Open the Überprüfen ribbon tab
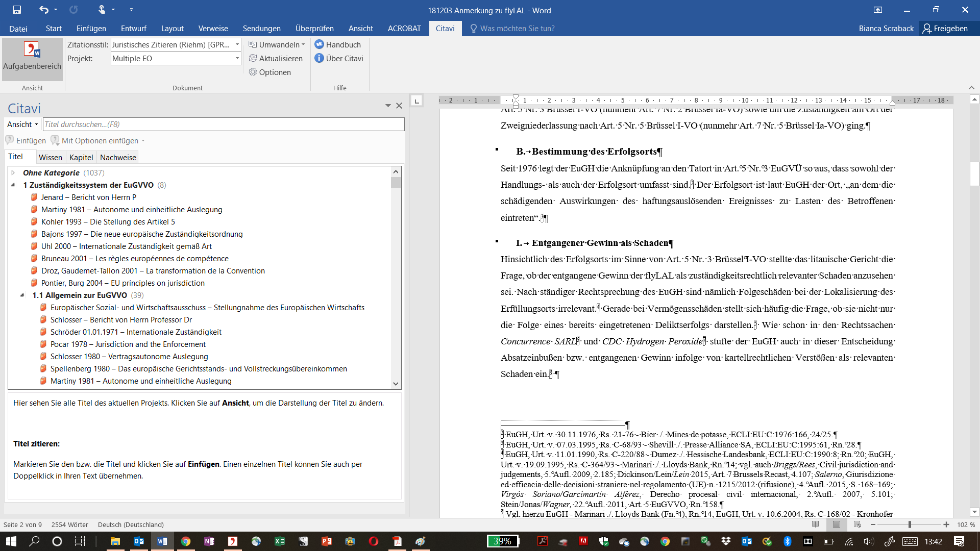 (314, 29)
